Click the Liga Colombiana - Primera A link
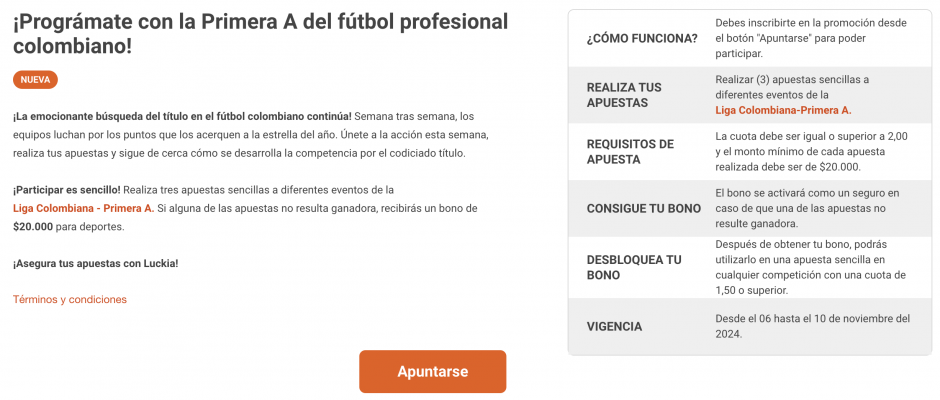This screenshot has height=400, width=940. point(83,209)
